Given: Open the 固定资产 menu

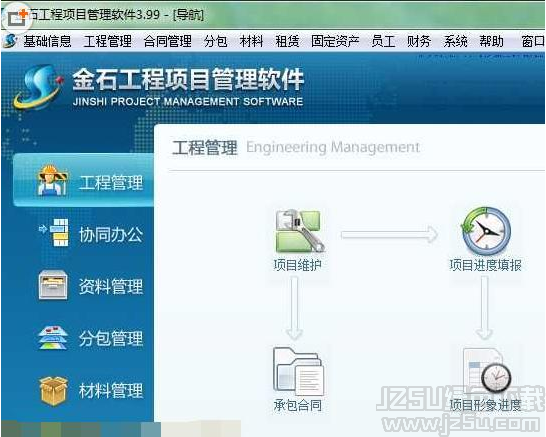Looking at the screenshot, I should [335, 41].
